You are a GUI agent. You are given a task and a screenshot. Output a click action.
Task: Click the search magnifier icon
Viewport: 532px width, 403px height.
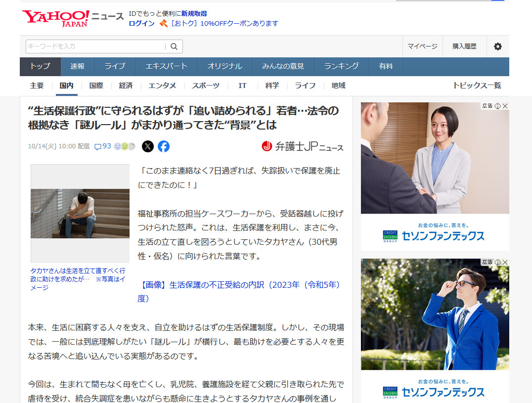174,46
